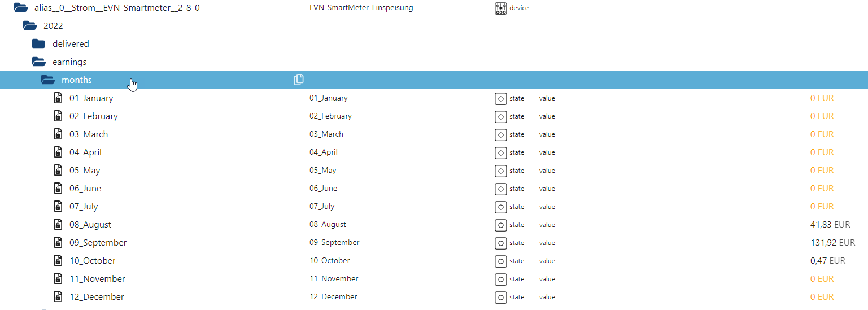Collapse the earnings folder
Screen dimensions: 868x310
pos(39,62)
